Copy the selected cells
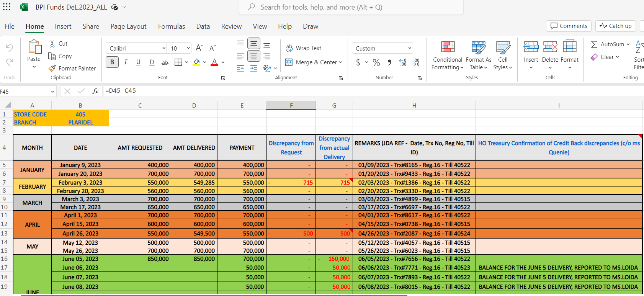Viewport: 644px width, 296px height. tap(60, 56)
